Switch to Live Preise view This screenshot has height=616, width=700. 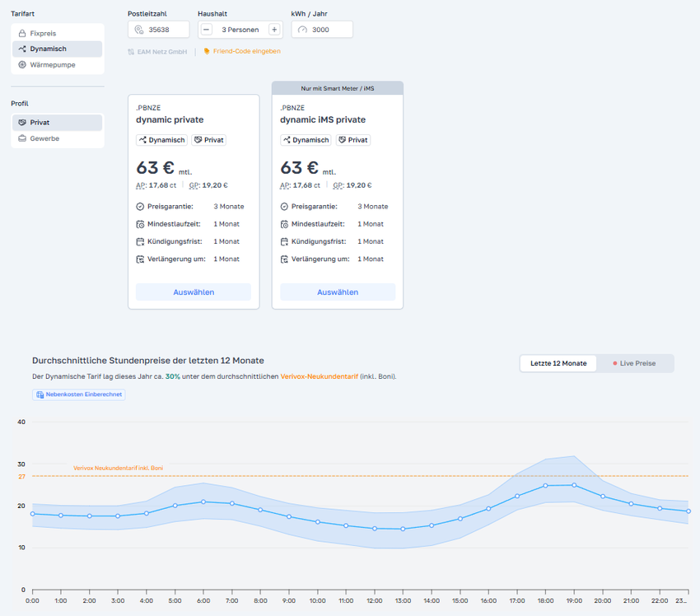pyautogui.click(x=634, y=363)
